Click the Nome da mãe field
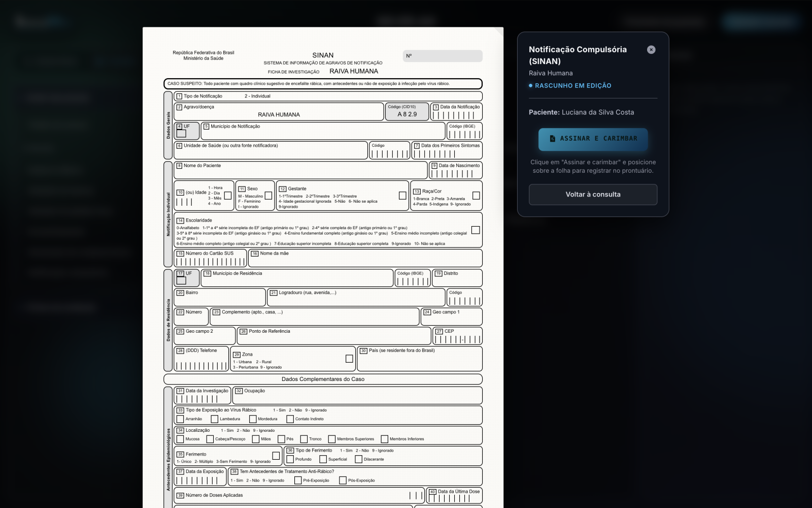This screenshot has width=812, height=508. tap(365, 258)
